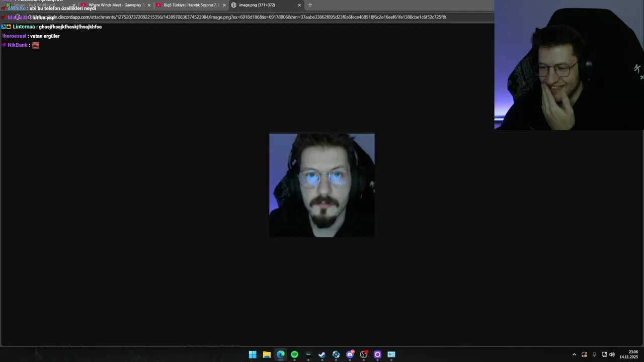The height and width of the screenshot is (362, 644).
Task: Click the sync status tray icon
Action: pyautogui.click(x=584, y=354)
